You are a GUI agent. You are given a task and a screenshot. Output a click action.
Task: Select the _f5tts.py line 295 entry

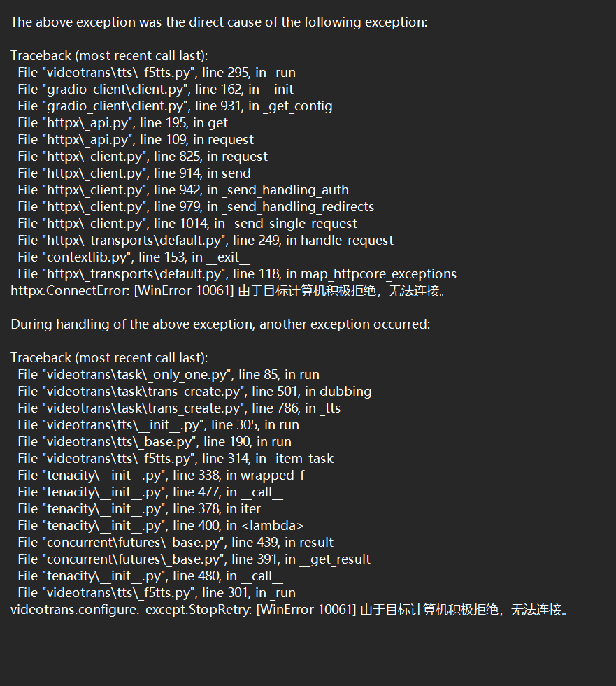pos(157,72)
